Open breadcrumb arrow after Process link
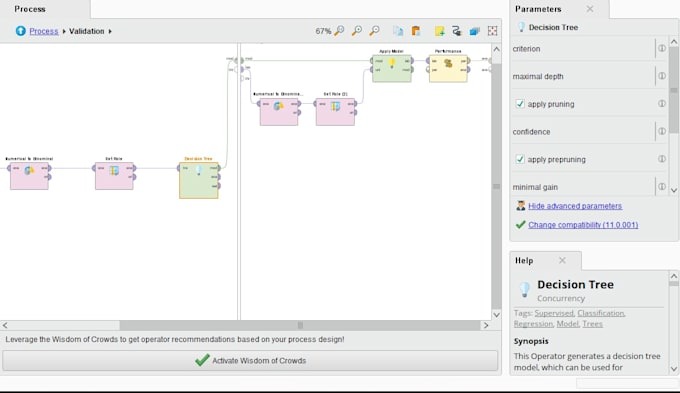Viewport: 680px width, 393px height. pyautogui.click(x=64, y=31)
